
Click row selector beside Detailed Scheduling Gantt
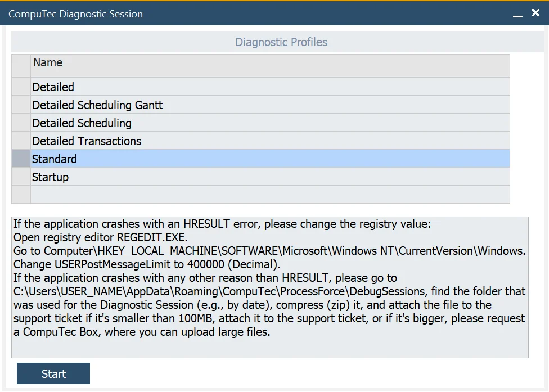click(21, 105)
